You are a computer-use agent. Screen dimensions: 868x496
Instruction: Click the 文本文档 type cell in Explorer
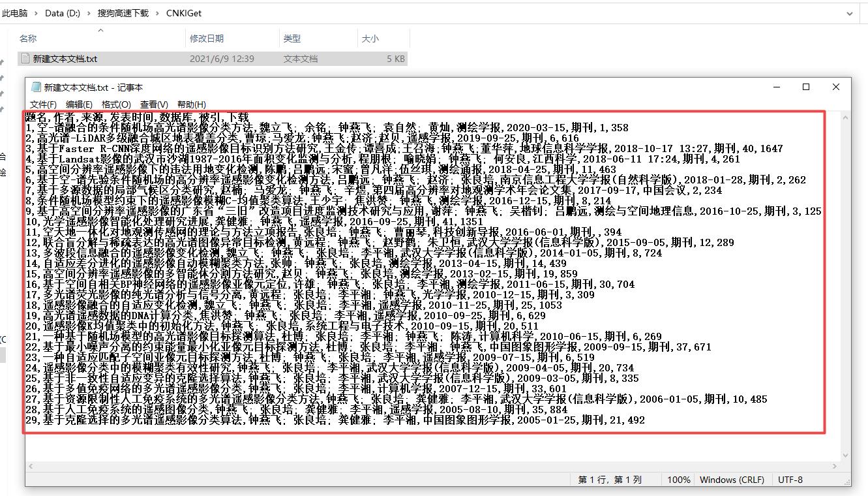pyautogui.click(x=301, y=59)
